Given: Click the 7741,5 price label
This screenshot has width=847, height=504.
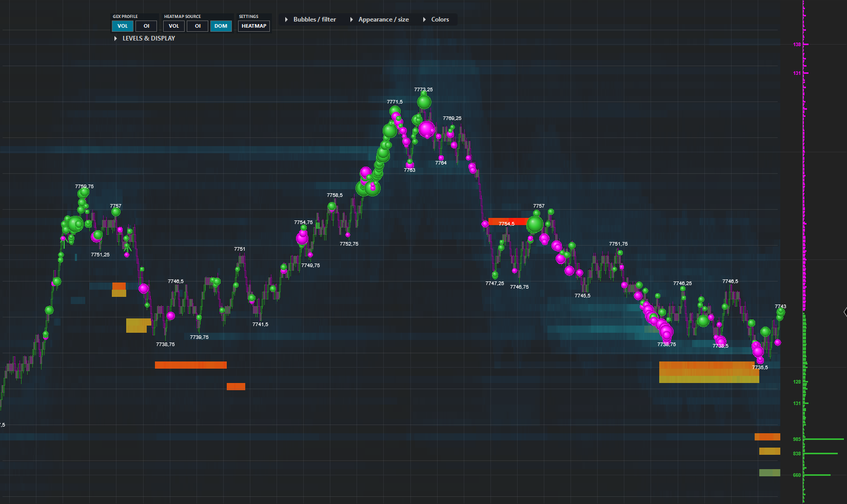Looking at the screenshot, I should tap(260, 324).
